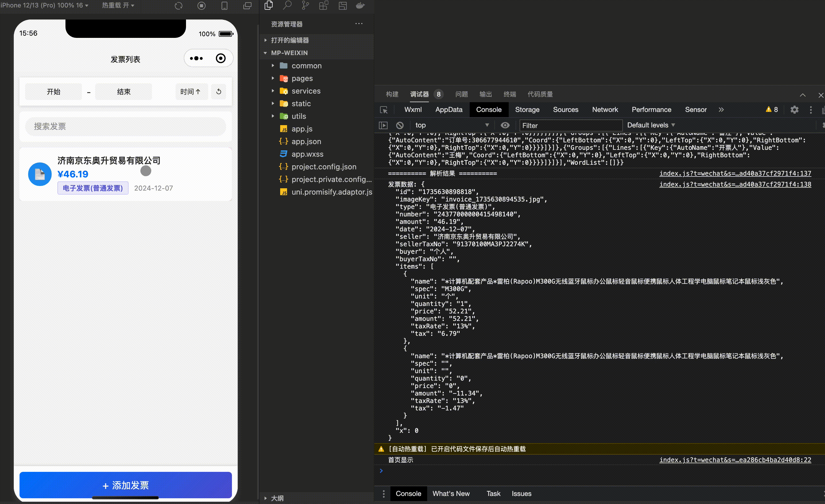Tap the 结束 end date button
The height and width of the screenshot is (504, 825).
coord(123,92)
